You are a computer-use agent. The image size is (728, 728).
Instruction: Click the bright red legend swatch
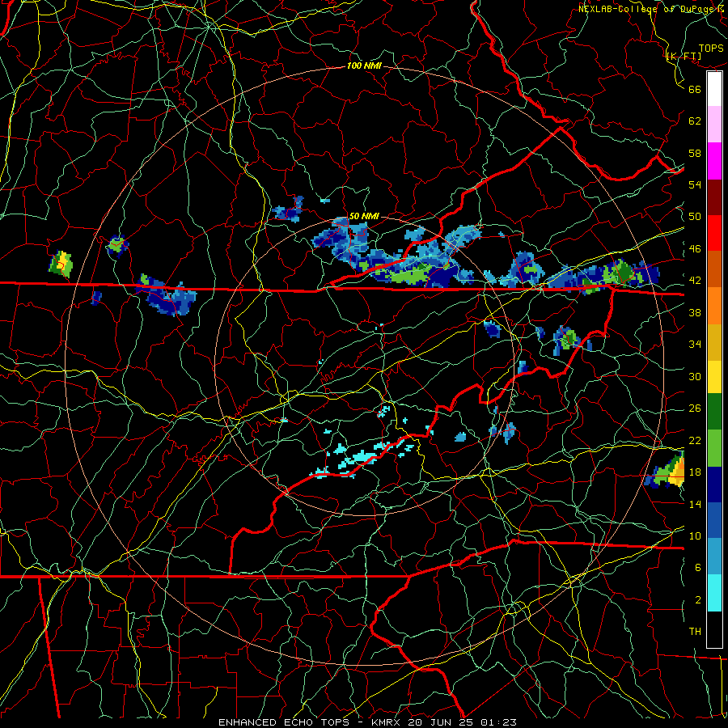coord(714,233)
